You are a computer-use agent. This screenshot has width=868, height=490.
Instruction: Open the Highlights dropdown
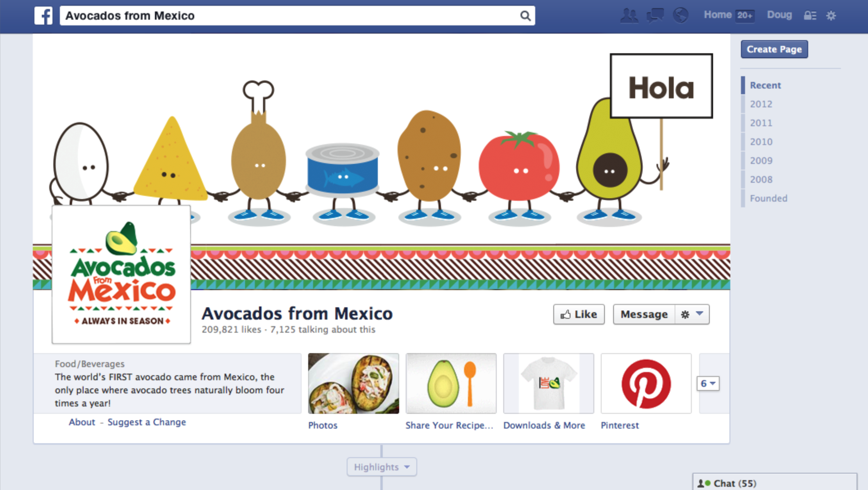[x=382, y=467]
